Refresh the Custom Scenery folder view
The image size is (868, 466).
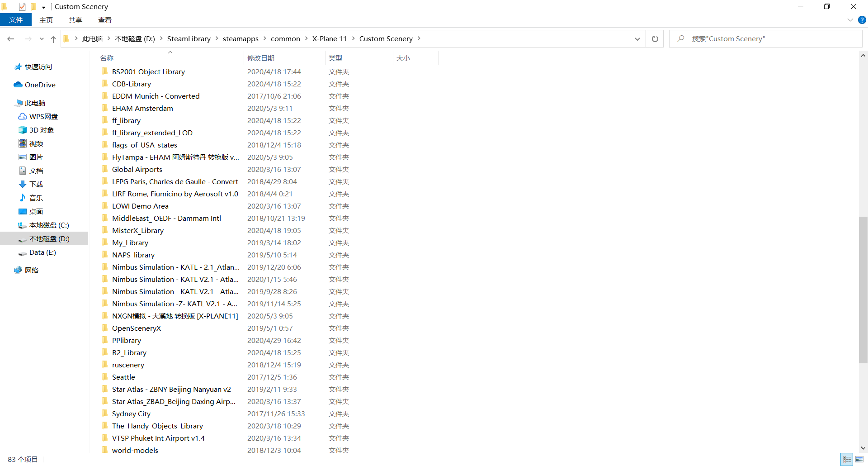tap(655, 39)
